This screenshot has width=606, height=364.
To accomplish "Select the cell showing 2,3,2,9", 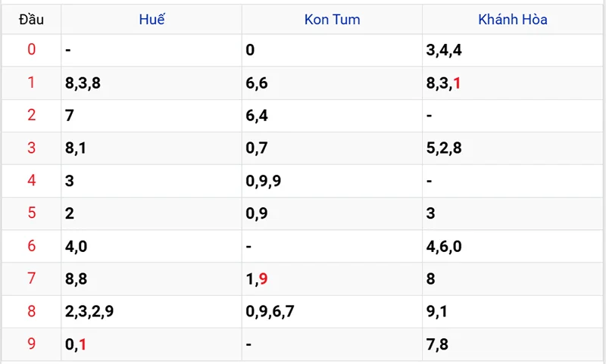I will (x=90, y=311).
